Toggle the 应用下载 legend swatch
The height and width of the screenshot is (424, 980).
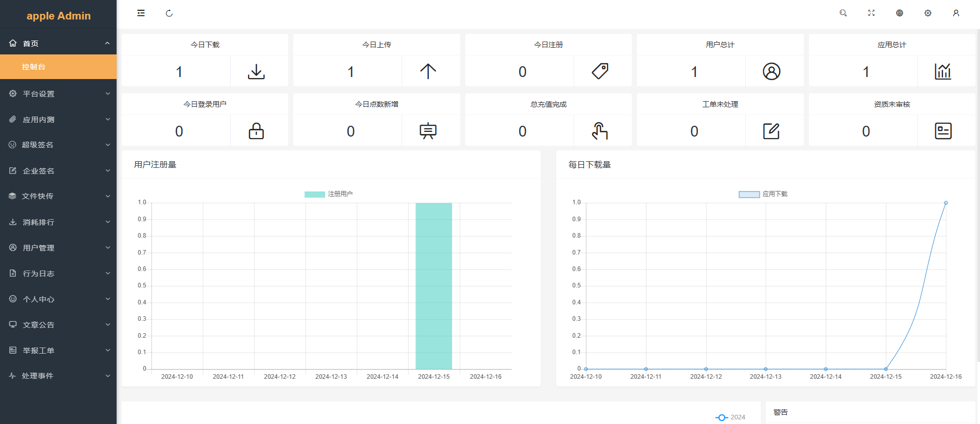point(749,194)
